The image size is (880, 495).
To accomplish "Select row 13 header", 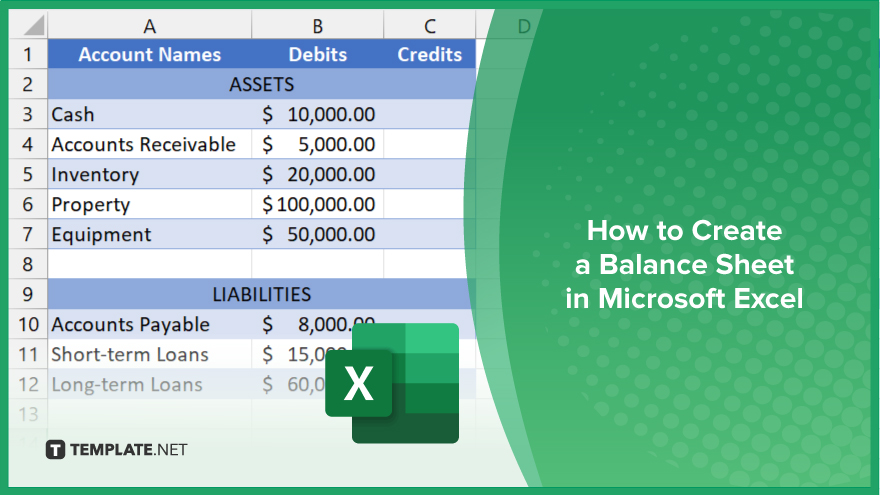I will (28, 414).
